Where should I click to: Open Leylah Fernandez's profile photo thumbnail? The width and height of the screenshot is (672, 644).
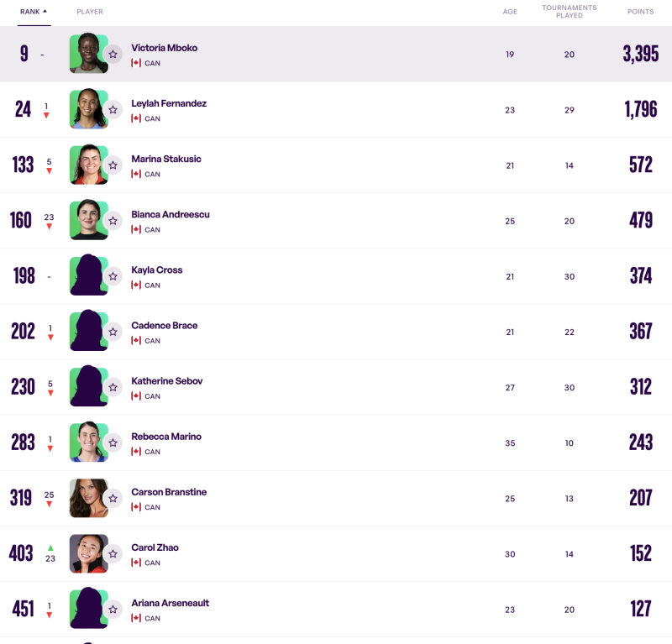89,109
